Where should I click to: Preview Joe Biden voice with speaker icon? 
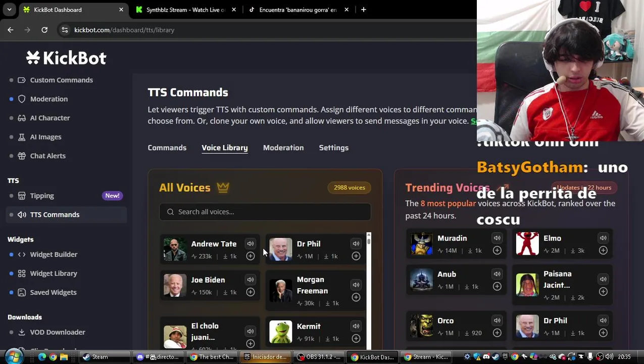[250, 280]
